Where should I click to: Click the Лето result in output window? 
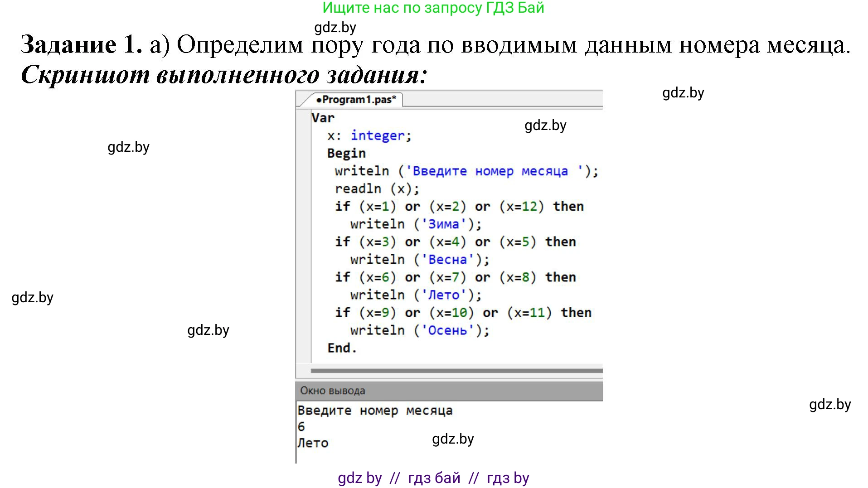(313, 443)
